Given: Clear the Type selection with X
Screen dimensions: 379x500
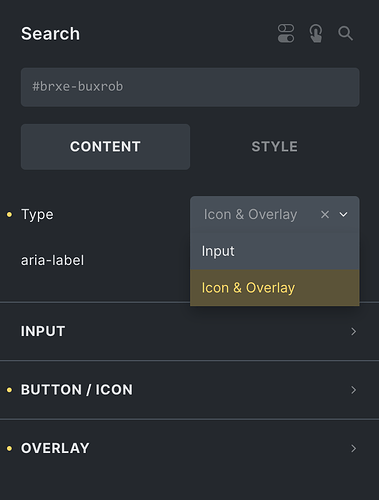Looking at the screenshot, I should [325, 214].
